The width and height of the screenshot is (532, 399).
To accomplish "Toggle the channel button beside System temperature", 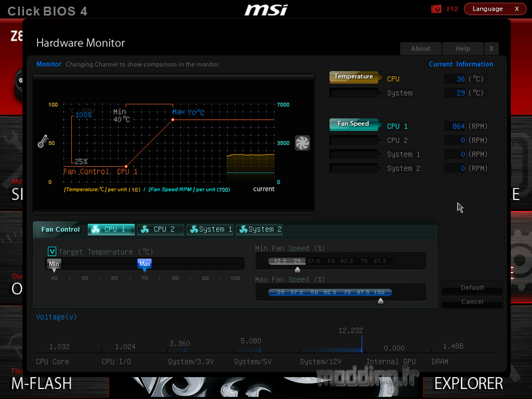I will coord(354,92).
